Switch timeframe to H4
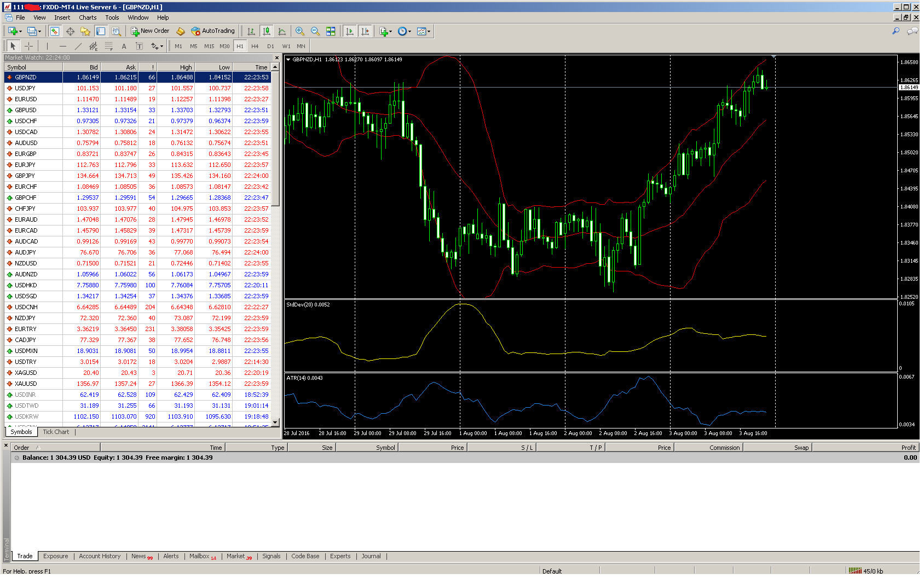Image resolution: width=924 pixels, height=579 pixels. [255, 46]
